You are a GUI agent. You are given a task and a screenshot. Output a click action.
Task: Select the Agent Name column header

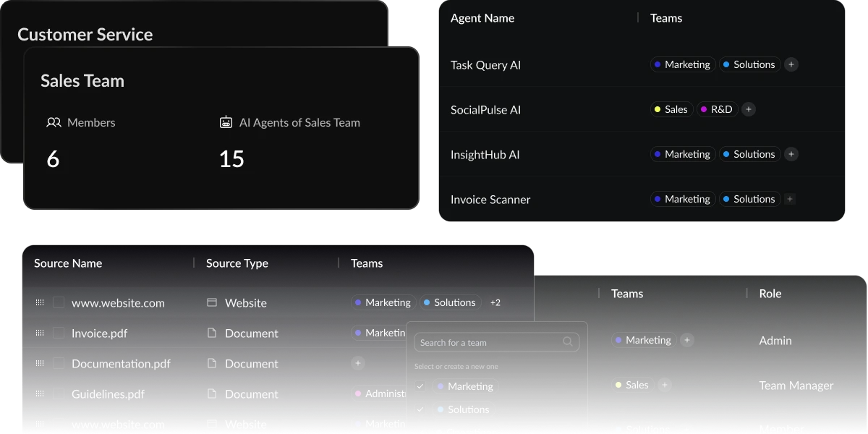pos(482,17)
